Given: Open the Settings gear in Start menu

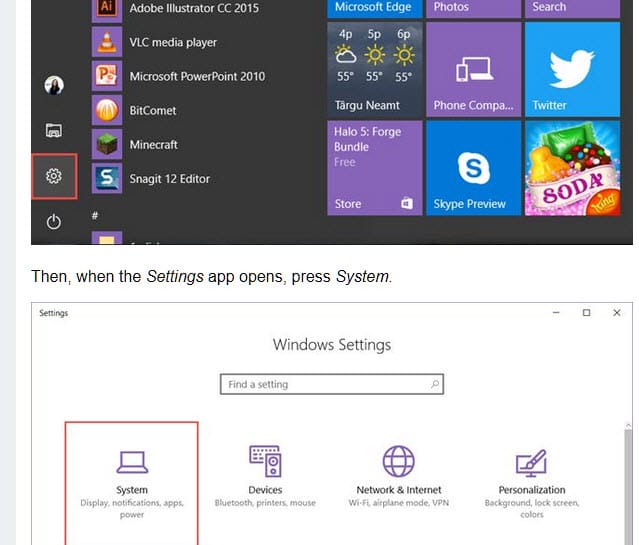Looking at the screenshot, I should click(54, 176).
